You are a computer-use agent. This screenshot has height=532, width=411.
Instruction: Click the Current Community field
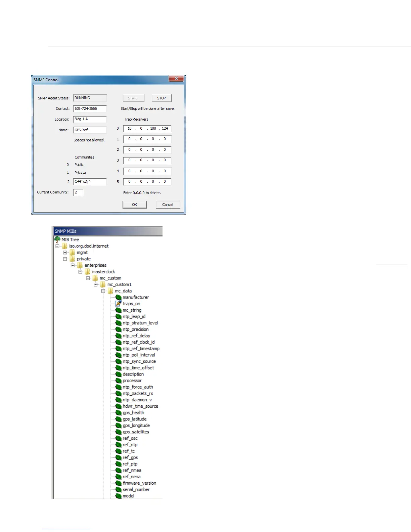78,192
